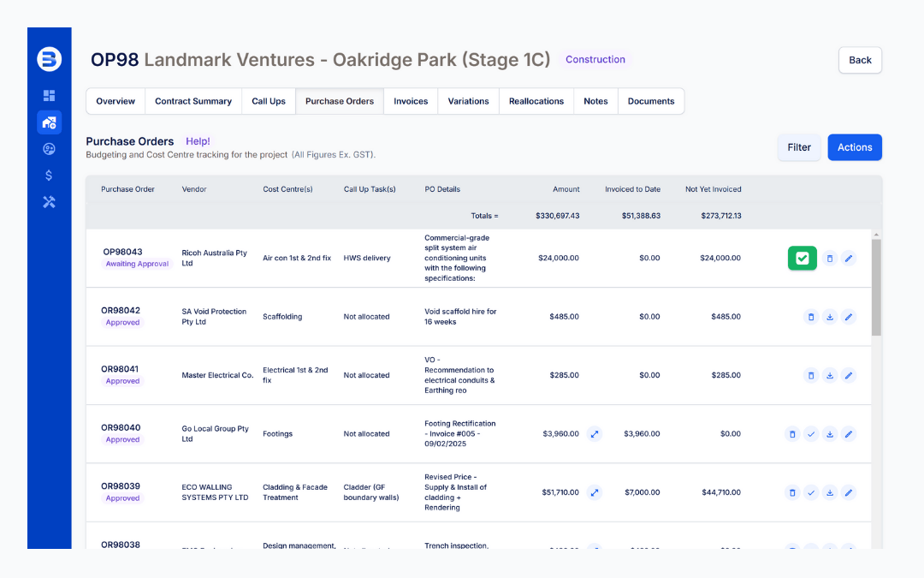This screenshot has width=924, height=578.
Task: Select purchase order number OR98041
Action: [120, 369]
